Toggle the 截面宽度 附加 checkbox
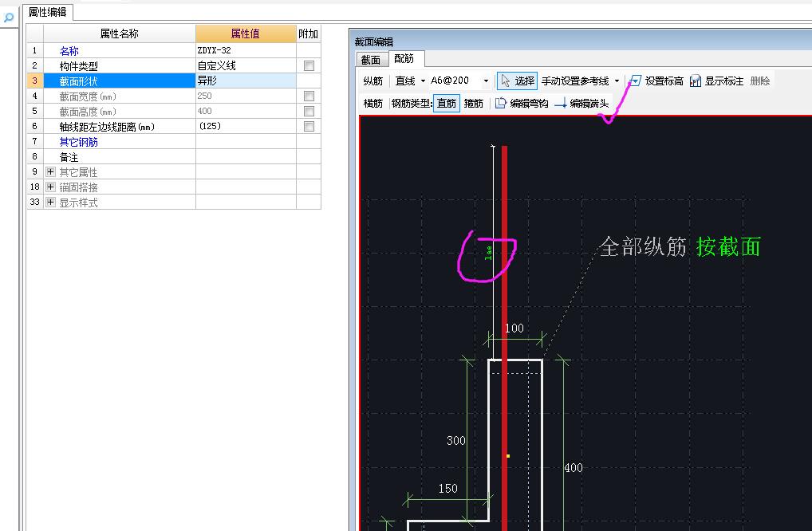The width and height of the screenshot is (812, 531). 309,96
